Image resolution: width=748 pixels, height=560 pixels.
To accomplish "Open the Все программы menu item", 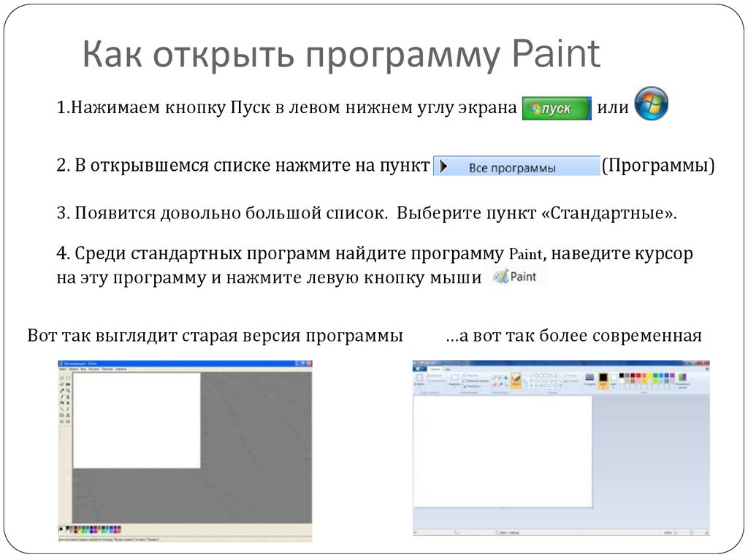I will (516, 166).
